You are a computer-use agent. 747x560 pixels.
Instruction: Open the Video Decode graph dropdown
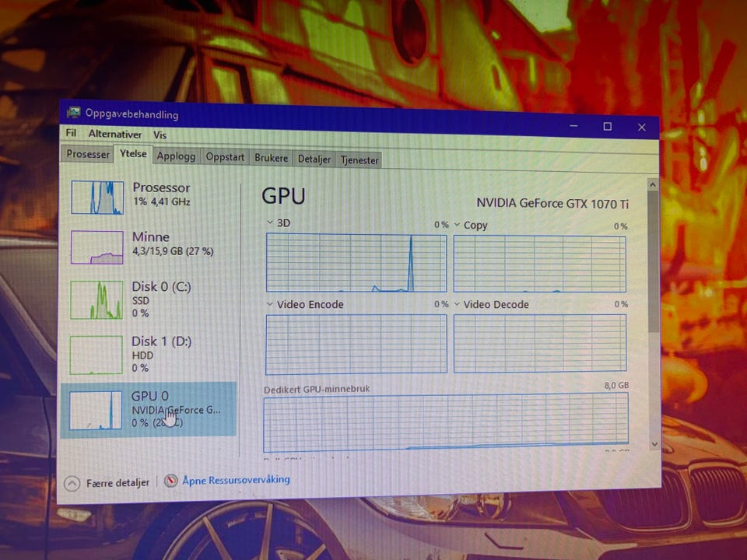[x=457, y=304]
